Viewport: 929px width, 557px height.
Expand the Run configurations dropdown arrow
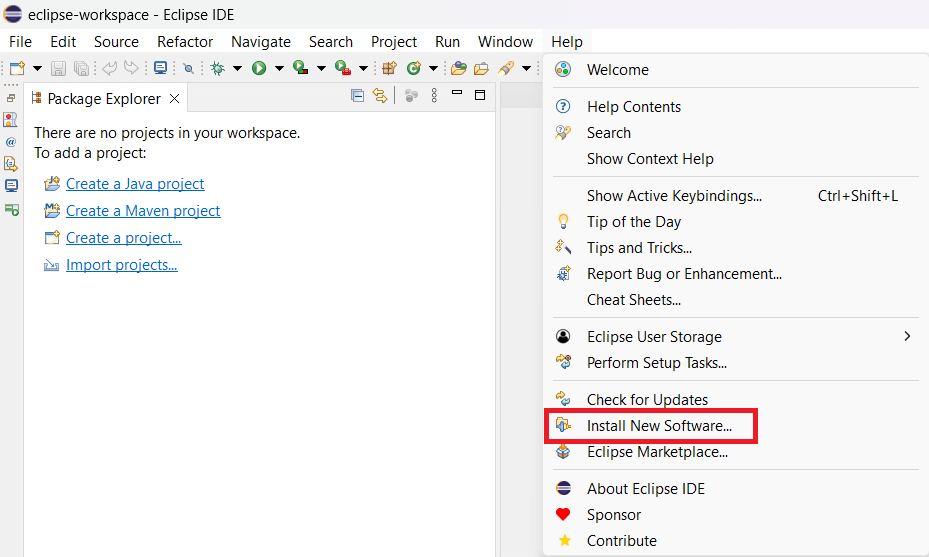pos(279,69)
